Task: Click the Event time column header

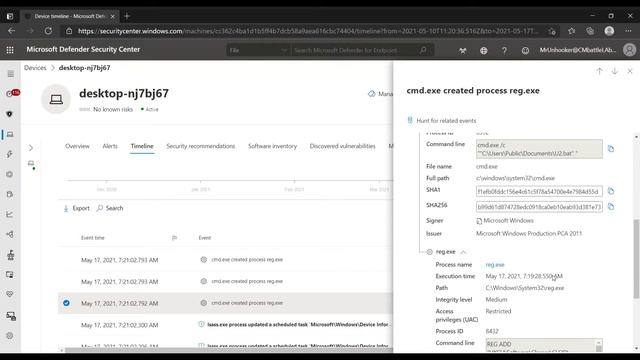Action: [x=93, y=238]
